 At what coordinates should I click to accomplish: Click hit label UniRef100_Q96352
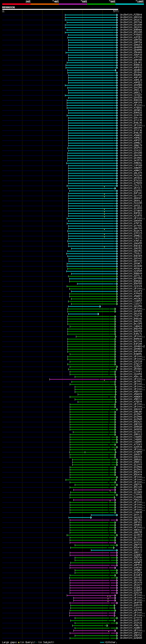point(131,249)
